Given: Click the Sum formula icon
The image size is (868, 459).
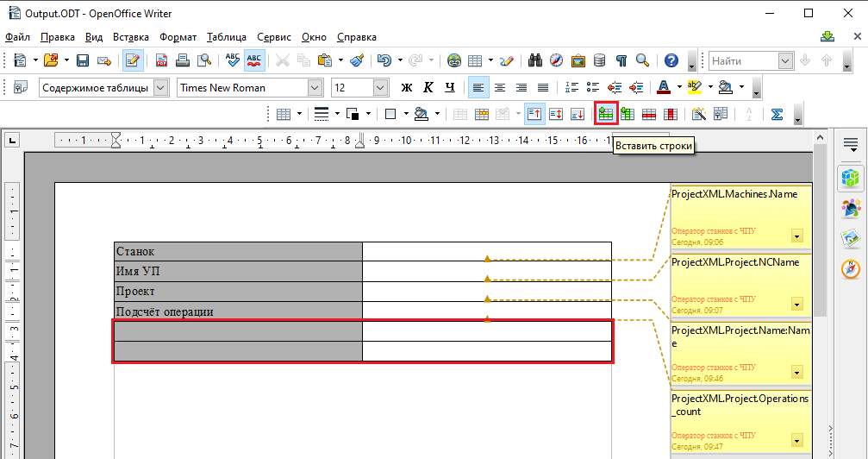Looking at the screenshot, I should (777, 114).
